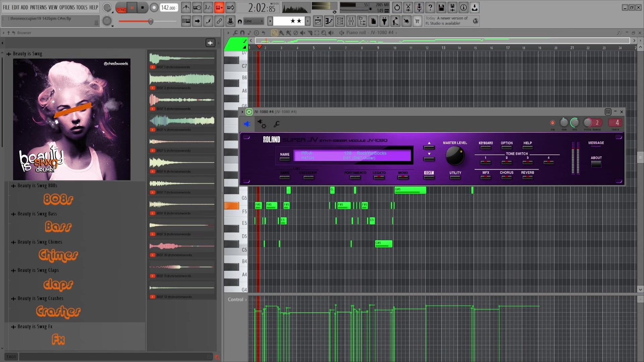Image resolution: width=644 pixels, height=362 pixels.
Task: Toggle the loop recording icon
Action: pos(230,7)
